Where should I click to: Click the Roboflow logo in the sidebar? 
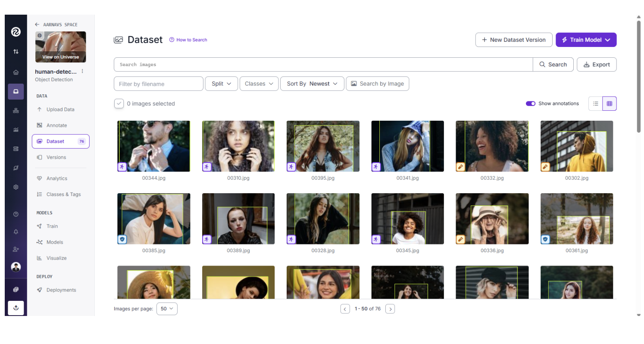(16, 32)
